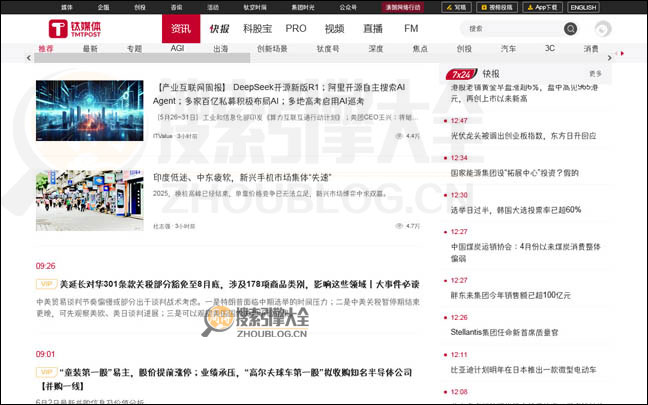Open the street market article thumbnail
This screenshot has height=405, width=648.
pyautogui.click(x=90, y=200)
